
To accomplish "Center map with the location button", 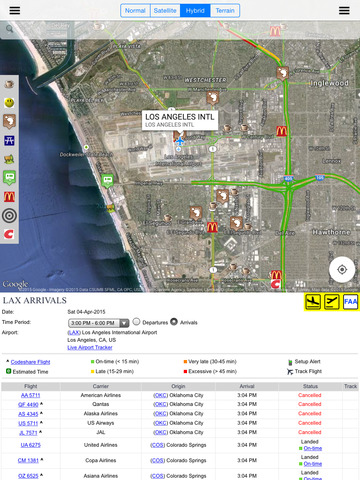I will 342,269.
